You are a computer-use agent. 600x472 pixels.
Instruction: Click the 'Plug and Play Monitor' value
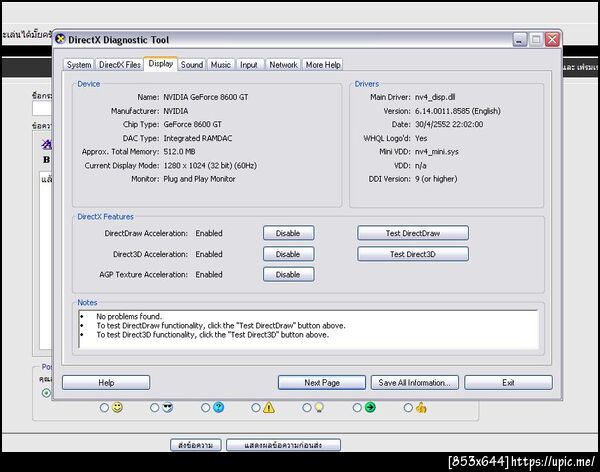pyautogui.click(x=199, y=179)
